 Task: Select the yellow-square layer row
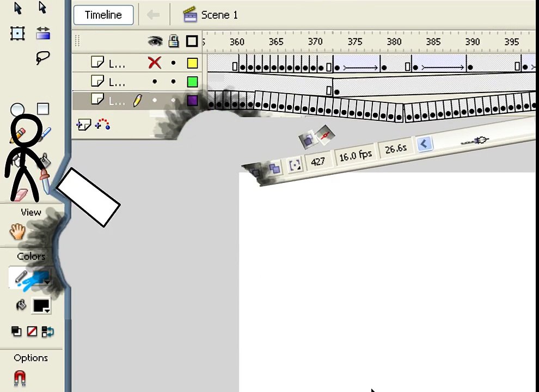click(x=137, y=63)
